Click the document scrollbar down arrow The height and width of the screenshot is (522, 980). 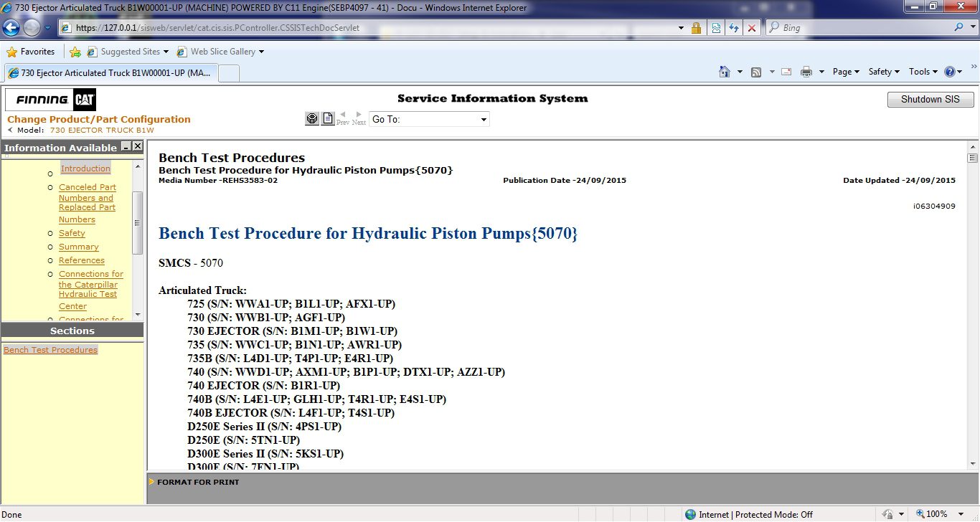click(973, 464)
